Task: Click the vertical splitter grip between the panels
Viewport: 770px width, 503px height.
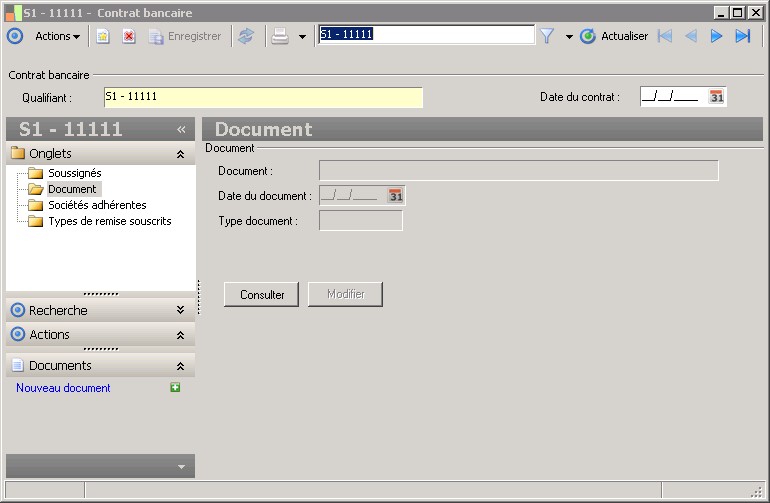Action: pos(198,297)
